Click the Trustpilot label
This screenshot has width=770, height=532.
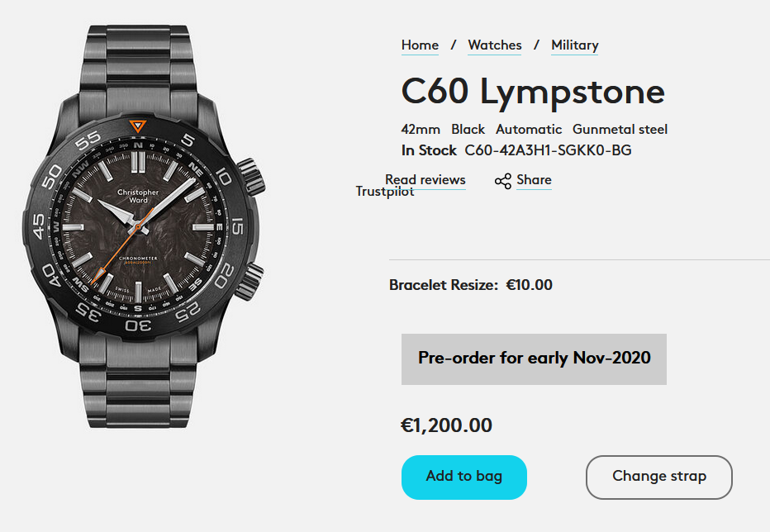coord(385,192)
